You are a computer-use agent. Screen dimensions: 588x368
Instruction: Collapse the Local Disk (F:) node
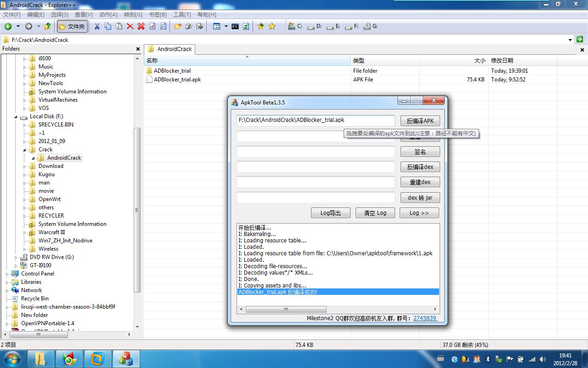coord(16,117)
